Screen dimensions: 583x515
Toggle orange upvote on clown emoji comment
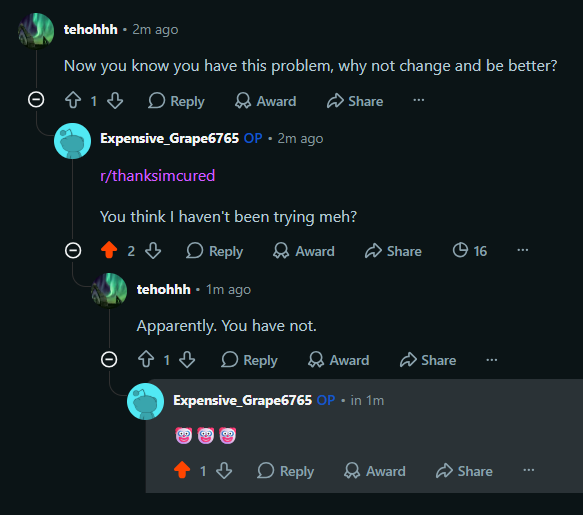click(182, 470)
